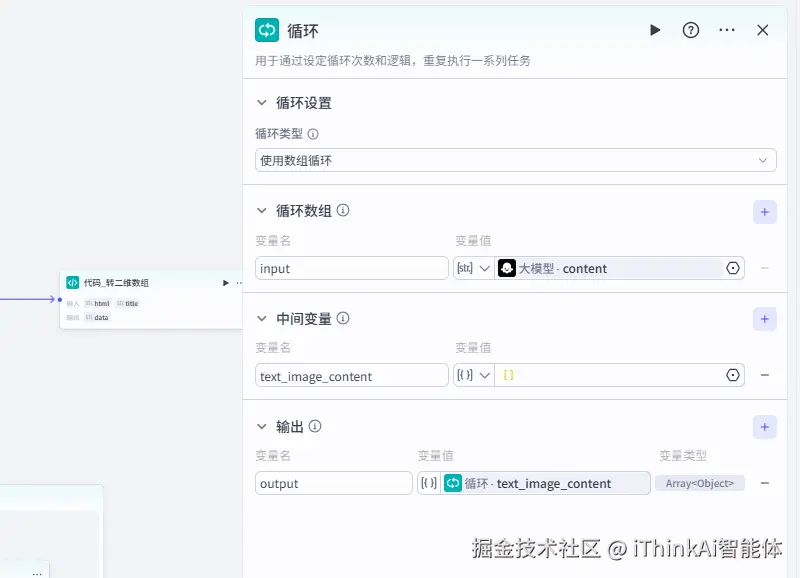Click the 代码_转二维数组 node title
This screenshot has height=578, width=800.
click(116, 283)
